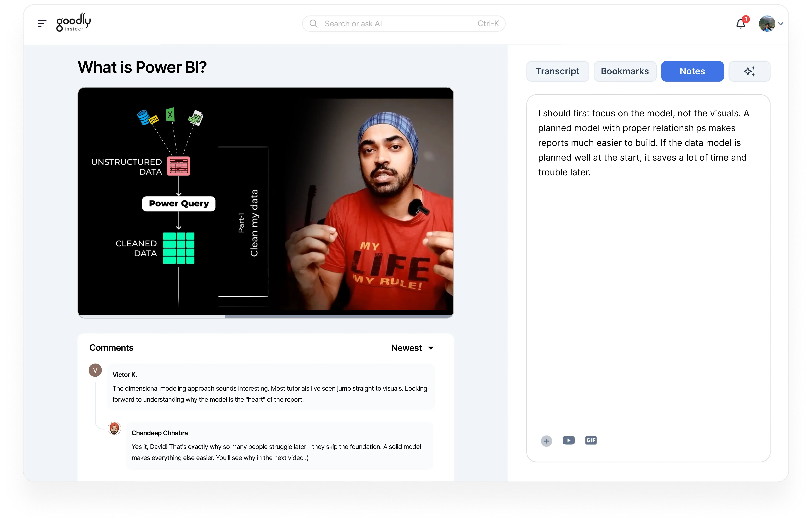Open the hamburger sidebar menu

coord(42,23)
